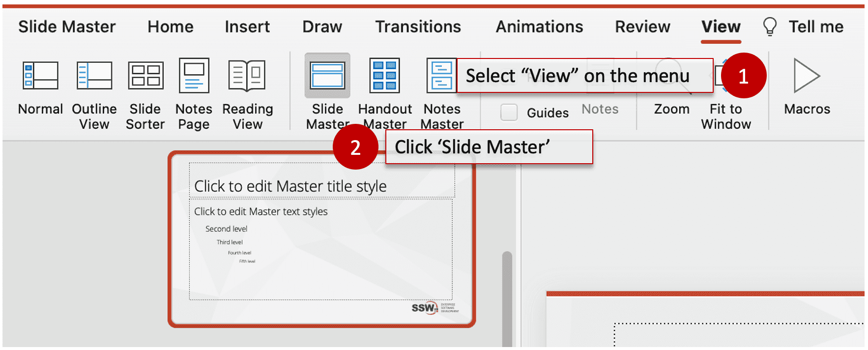
Task: Click the Slide Master icon
Action: tap(327, 76)
